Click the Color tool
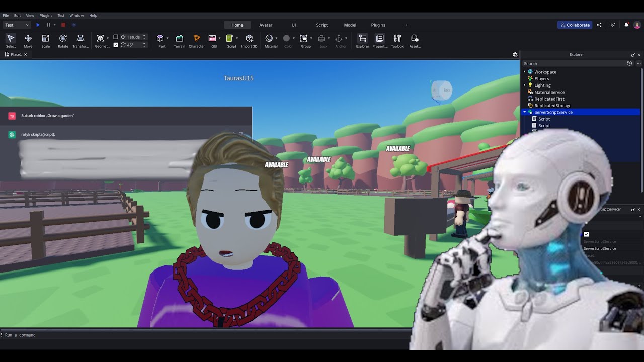644x362 pixels. click(x=287, y=41)
